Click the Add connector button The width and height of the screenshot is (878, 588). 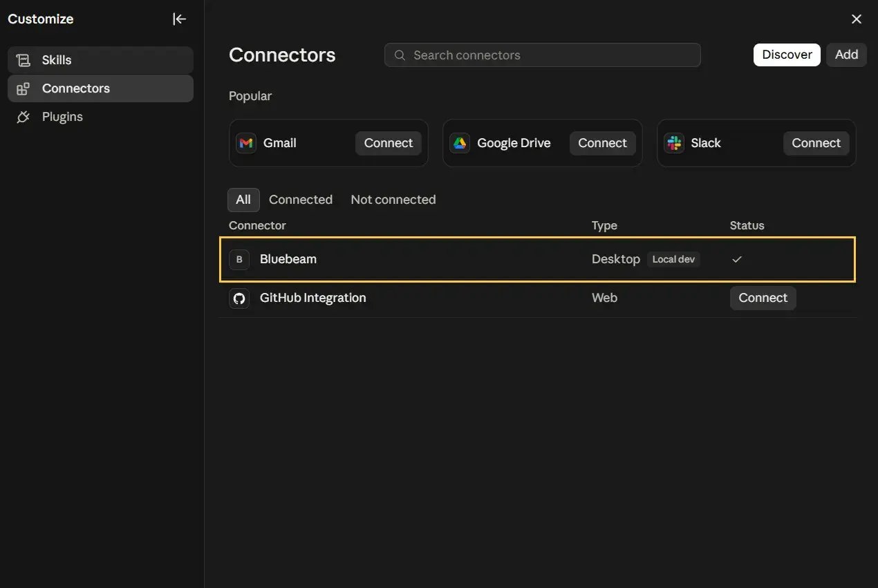click(846, 55)
